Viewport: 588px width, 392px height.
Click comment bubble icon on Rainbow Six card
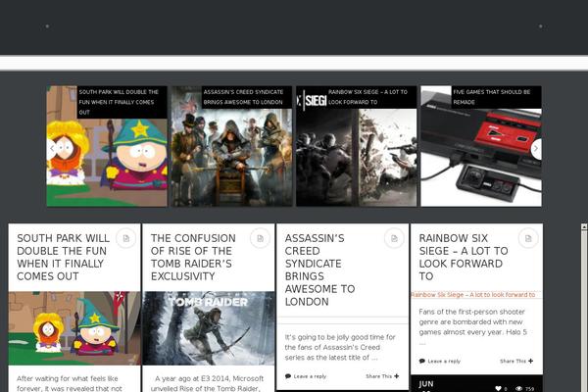click(x=421, y=361)
